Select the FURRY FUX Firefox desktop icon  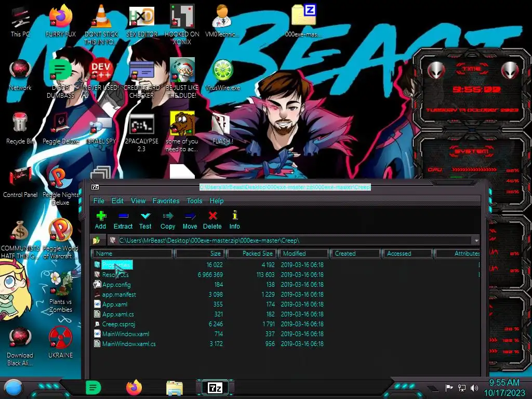pos(60,21)
